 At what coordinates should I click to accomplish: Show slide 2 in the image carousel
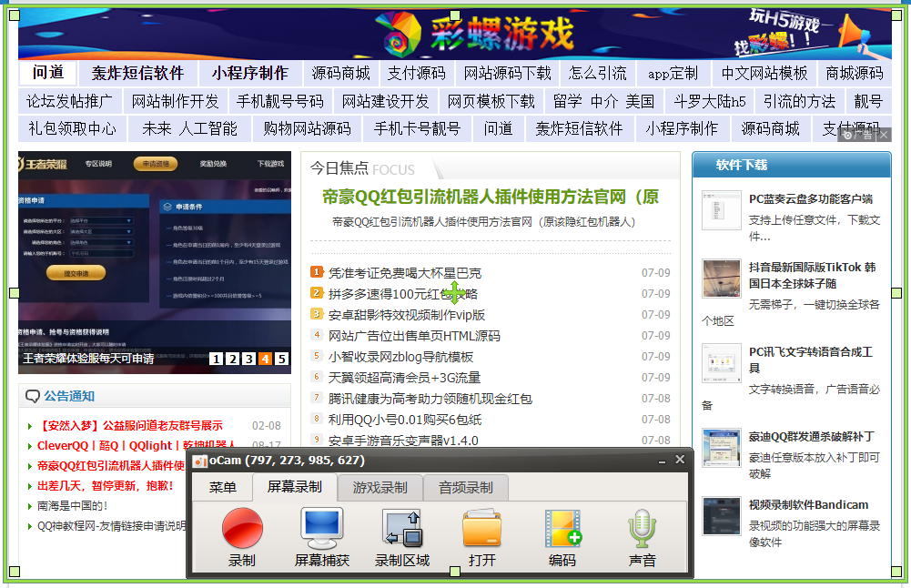pos(232,359)
